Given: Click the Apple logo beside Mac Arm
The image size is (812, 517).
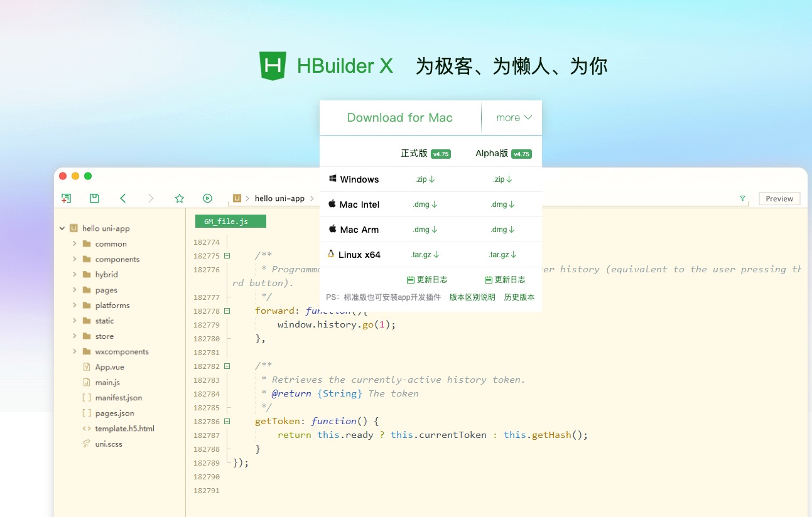Looking at the screenshot, I should (333, 229).
